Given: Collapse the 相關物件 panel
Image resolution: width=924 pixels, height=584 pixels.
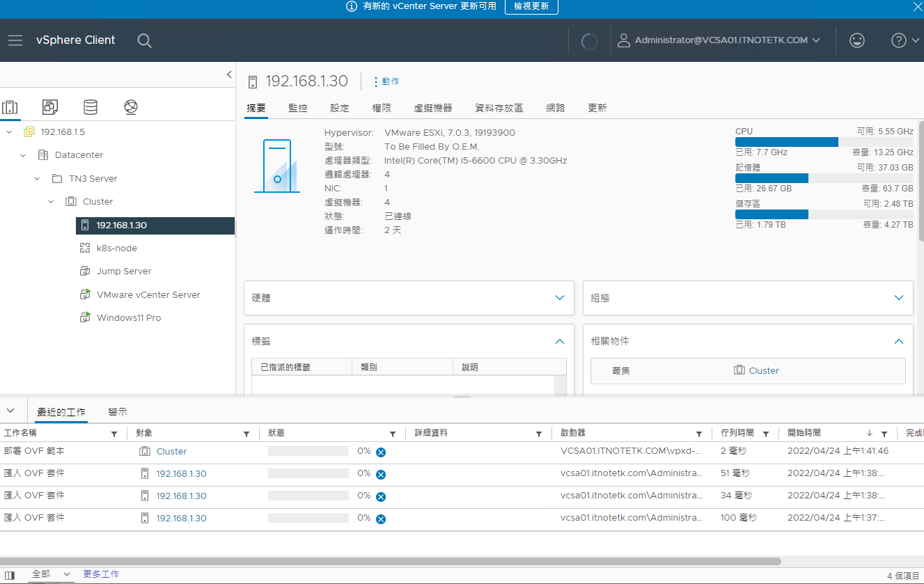Looking at the screenshot, I should pos(899,342).
